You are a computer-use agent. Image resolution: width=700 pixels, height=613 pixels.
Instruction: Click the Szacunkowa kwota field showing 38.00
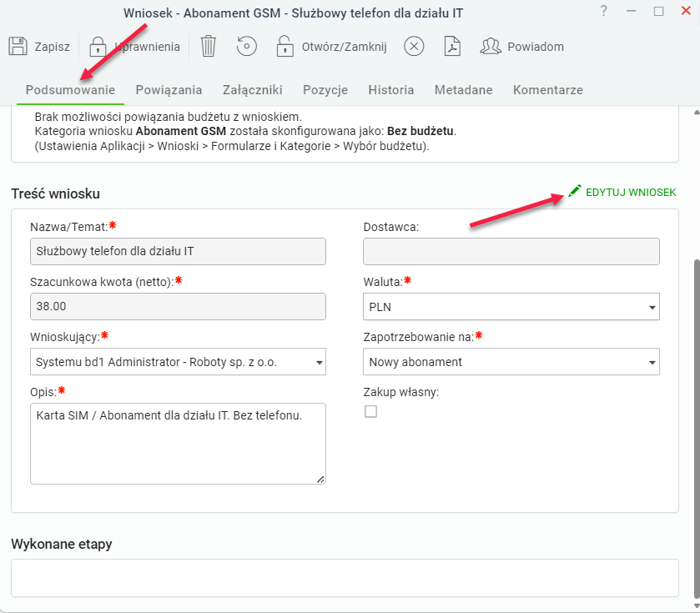pos(178,307)
